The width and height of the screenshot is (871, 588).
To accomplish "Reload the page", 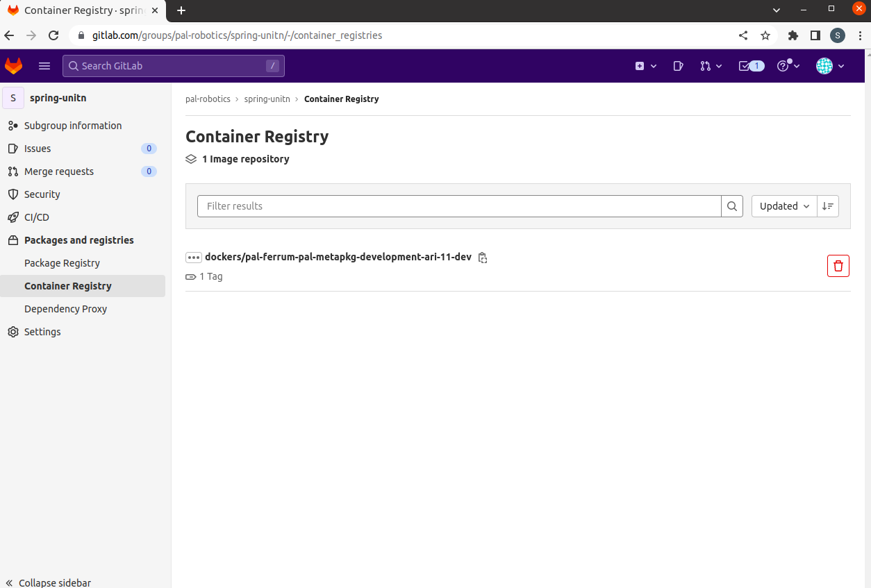I will point(53,35).
